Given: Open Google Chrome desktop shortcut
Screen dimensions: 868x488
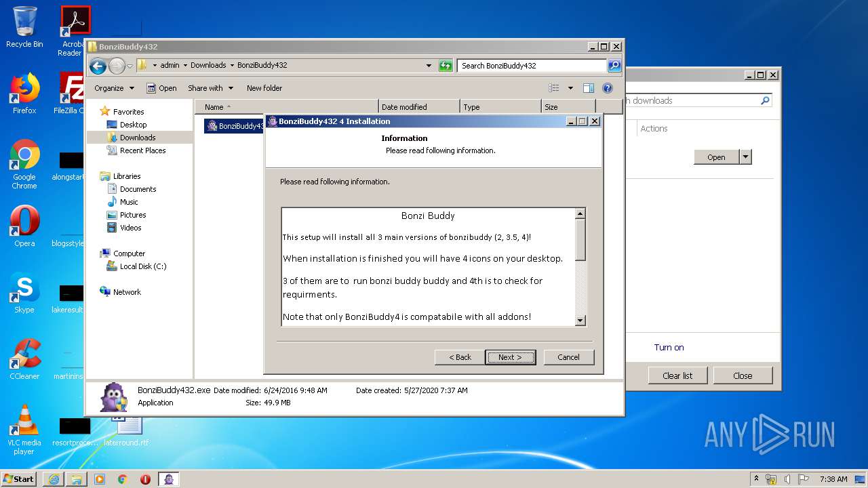Looking at the screenshot, I should click(x=24, y=164).
